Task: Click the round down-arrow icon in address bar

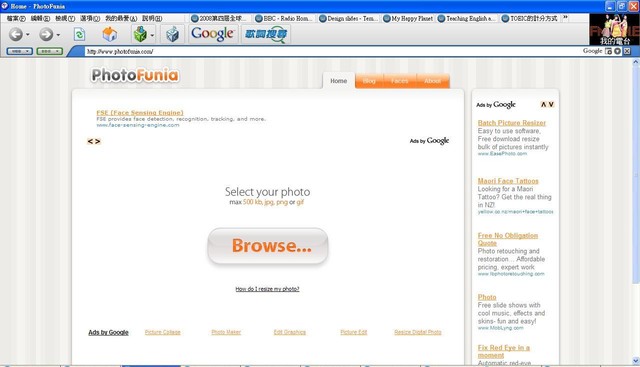Action: point(618,51)
